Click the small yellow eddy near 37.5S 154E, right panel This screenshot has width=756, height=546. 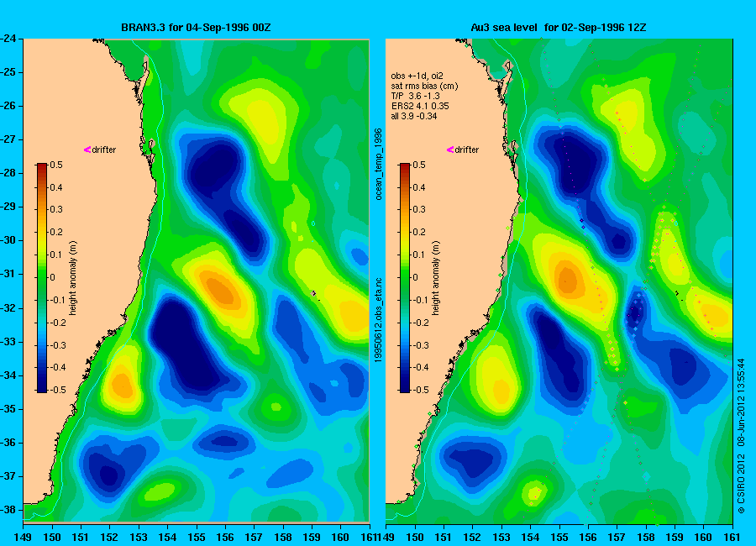coord(535,492)
